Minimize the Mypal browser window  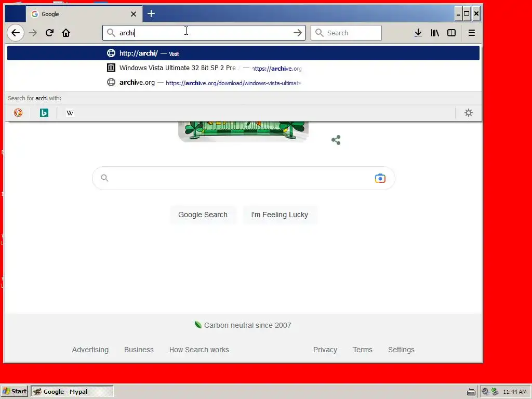click(458, 14)
